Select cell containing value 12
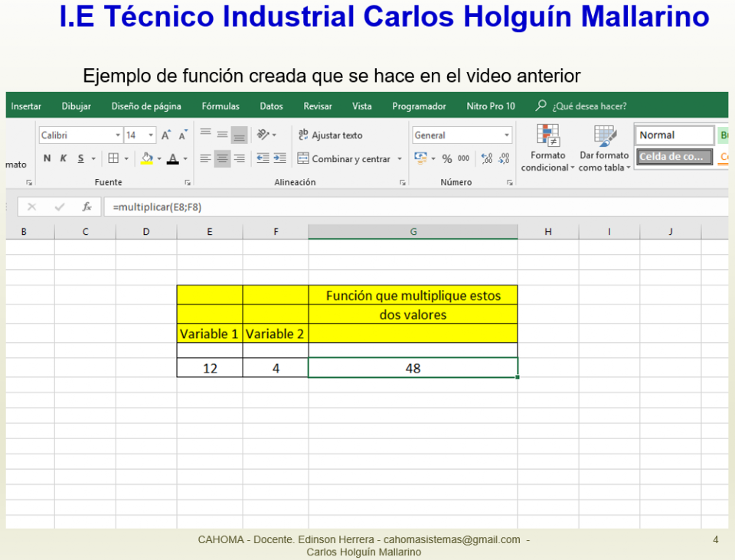Image resolution: width=735 pixels, height=560 pixels. click(x=210, y=368)
